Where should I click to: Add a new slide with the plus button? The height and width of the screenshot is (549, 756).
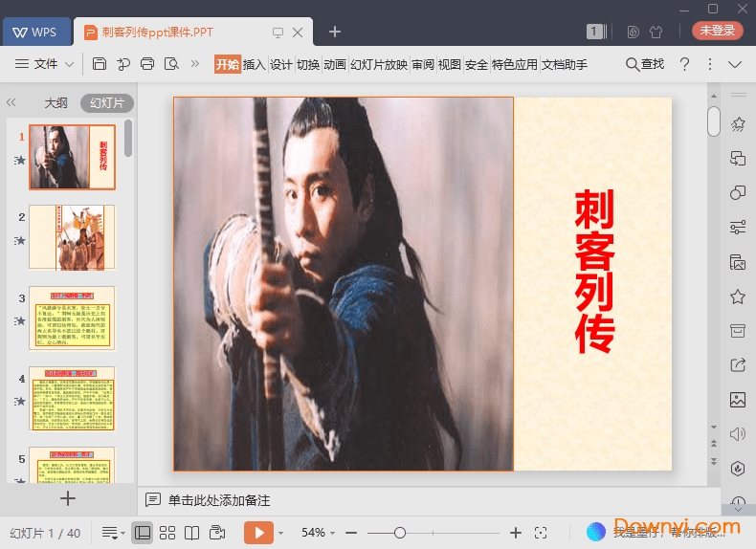tap(68, 498)
